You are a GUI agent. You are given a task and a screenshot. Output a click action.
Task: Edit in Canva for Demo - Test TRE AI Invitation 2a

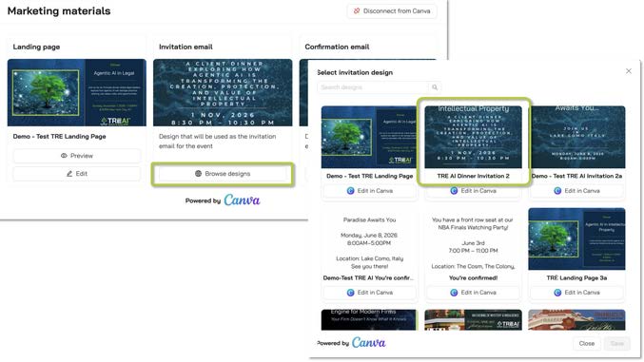point(576,191)
